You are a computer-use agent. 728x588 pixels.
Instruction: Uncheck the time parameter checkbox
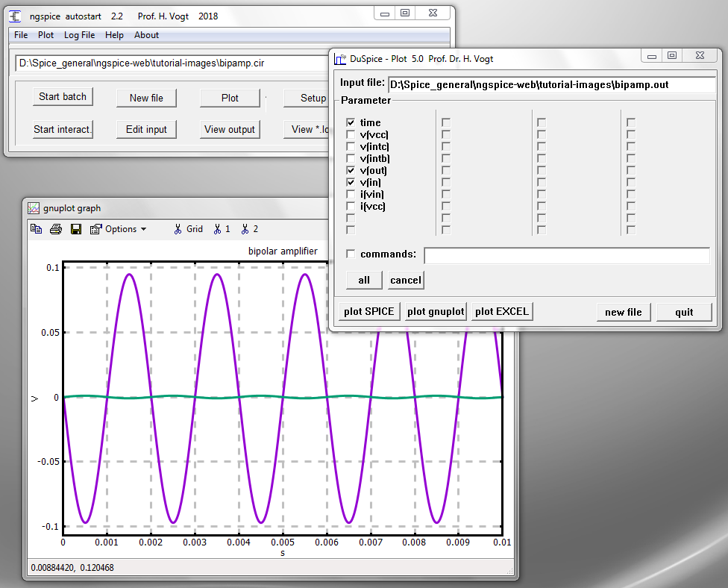click(x=351, y=122)
